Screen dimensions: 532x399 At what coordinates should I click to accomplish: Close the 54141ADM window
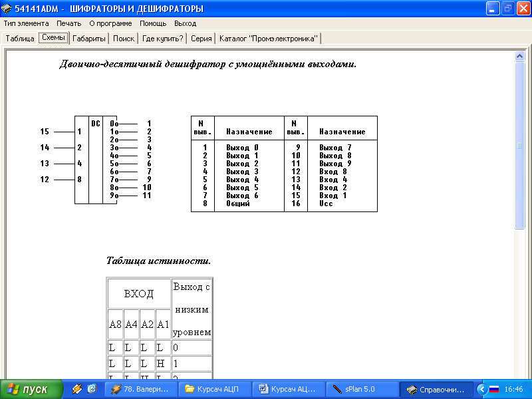point(523,9)
